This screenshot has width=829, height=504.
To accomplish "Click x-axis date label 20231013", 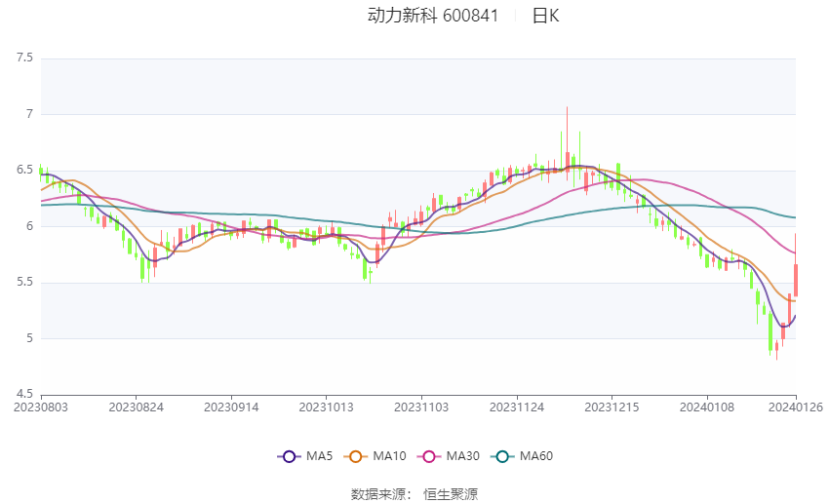I will (x=326, y=407).
